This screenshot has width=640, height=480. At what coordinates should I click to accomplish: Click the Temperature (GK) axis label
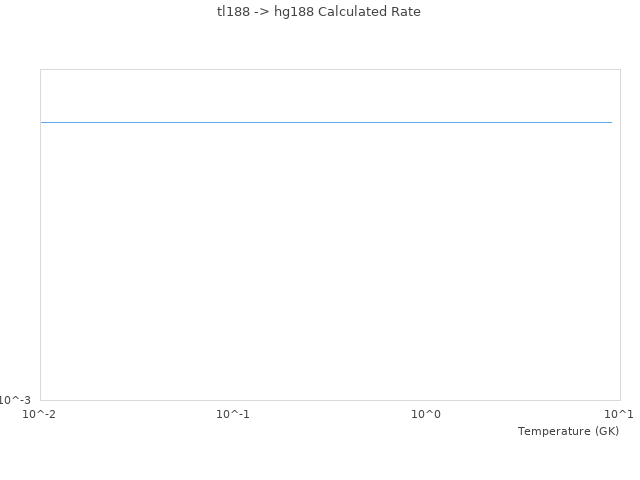coord(568,431)
